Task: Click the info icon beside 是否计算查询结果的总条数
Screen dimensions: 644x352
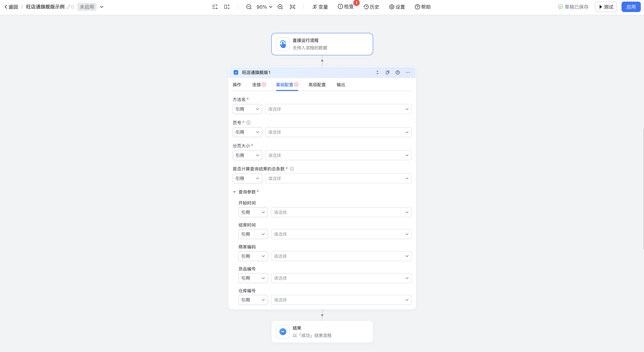Action: (x=292, y=169)
